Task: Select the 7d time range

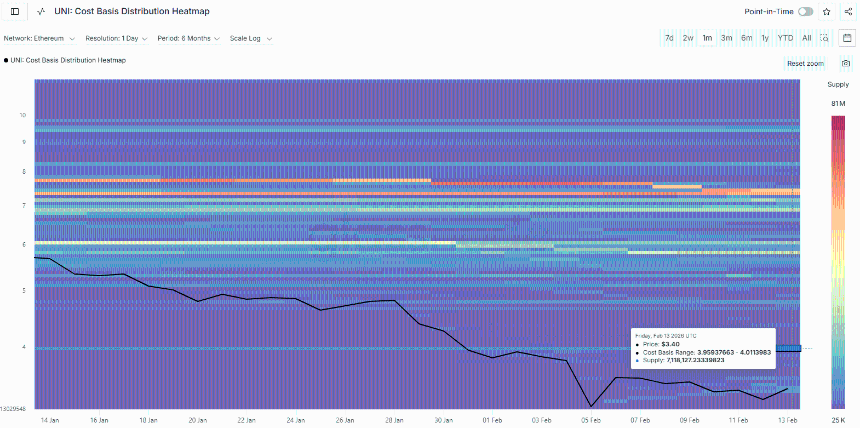Action: 669,38
